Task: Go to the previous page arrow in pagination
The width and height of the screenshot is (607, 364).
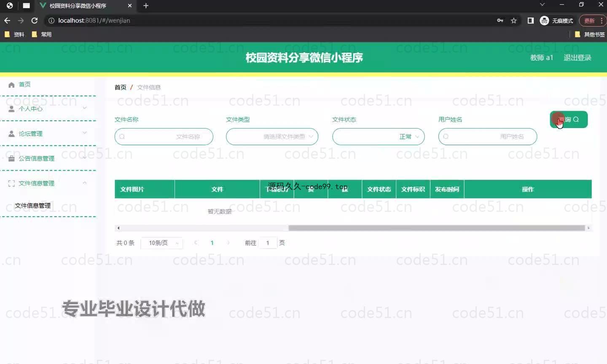Action: point(196,243)
